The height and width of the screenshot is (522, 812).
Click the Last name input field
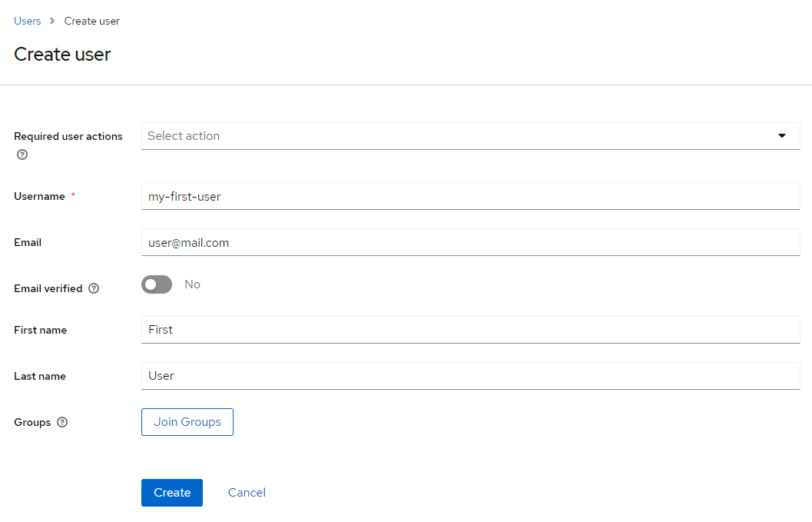tap(470, 376)
